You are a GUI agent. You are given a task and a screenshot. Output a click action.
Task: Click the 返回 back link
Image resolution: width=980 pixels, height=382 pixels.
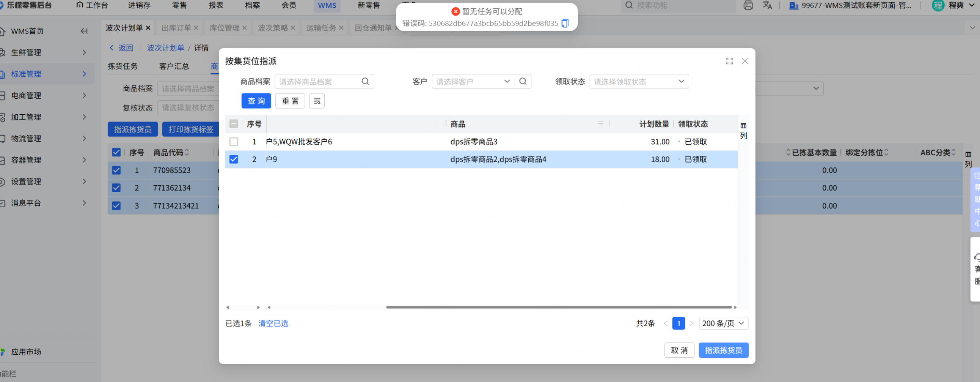tap(122, 47)
